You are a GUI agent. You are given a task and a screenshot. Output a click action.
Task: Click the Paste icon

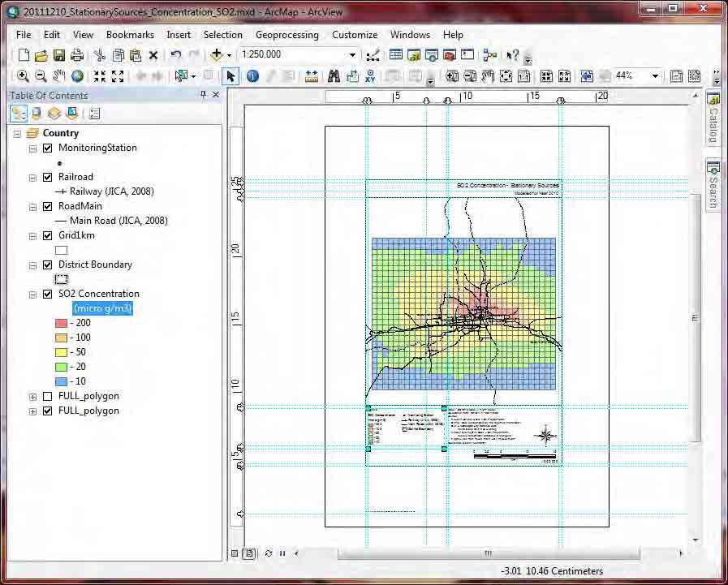(x=136, y=55)
